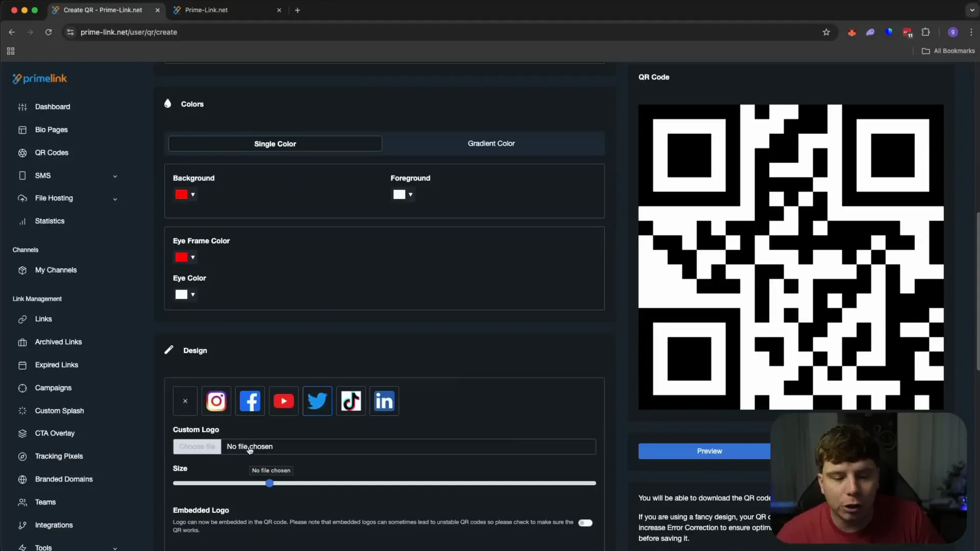Viewport: 980px width, 551px height.
Task: Click the white Eye Color swatch
Action: [181, 294]
